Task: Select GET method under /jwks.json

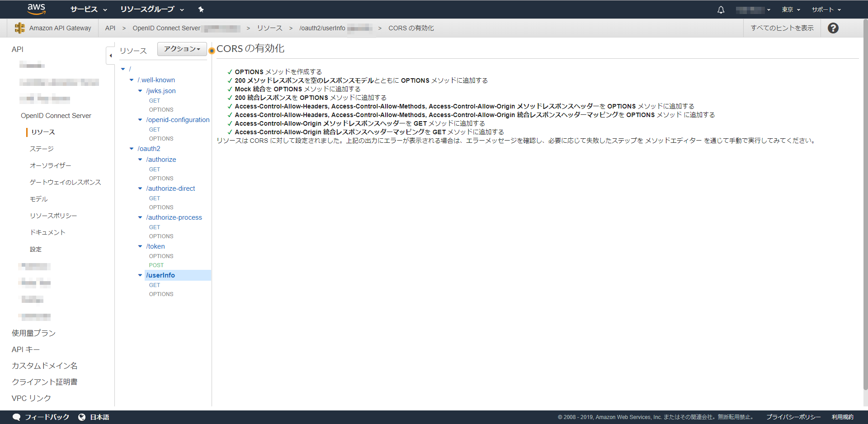Action: click(155, 101)
